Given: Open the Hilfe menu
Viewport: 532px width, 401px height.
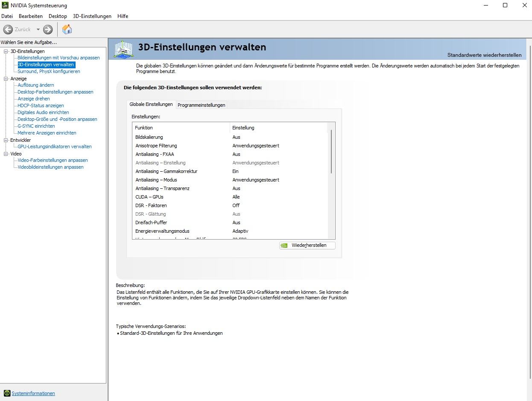Looking at the screenshot, I should coord(123,16).
